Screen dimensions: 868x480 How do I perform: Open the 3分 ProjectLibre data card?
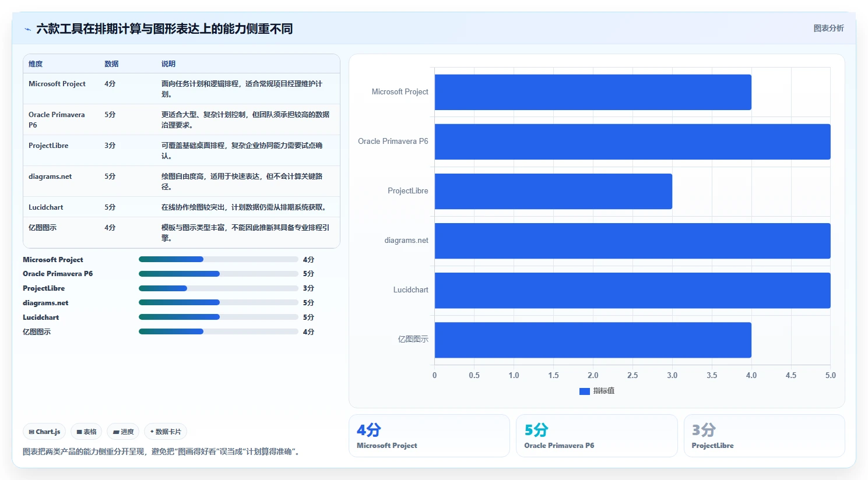pyautogui.click(x=764, y=436)
